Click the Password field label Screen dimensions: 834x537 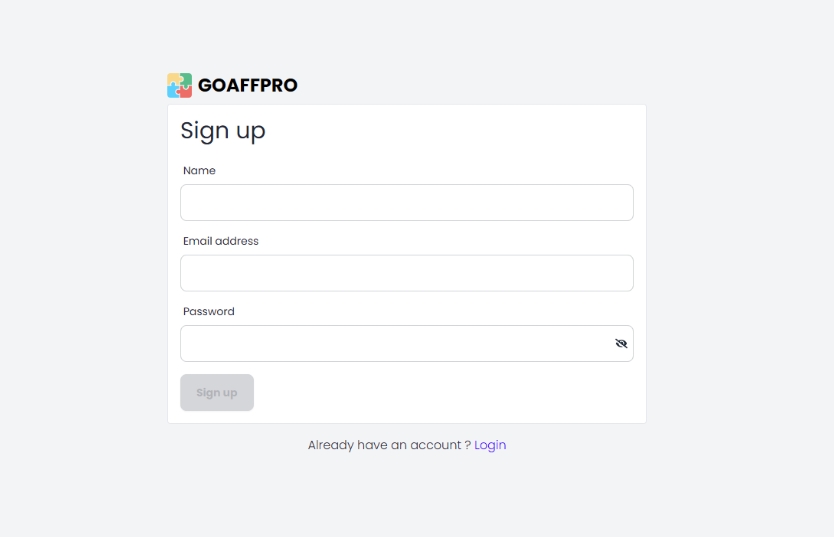(x=208, y=312)
